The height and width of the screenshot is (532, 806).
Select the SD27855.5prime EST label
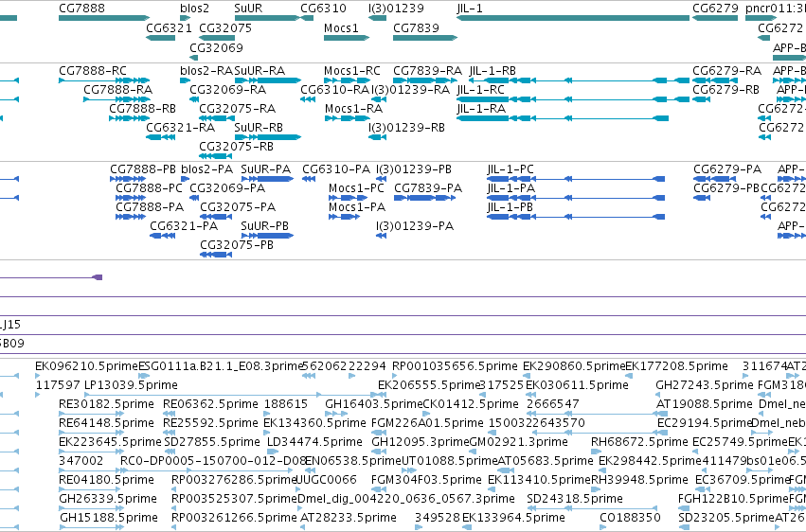(212, 442)
